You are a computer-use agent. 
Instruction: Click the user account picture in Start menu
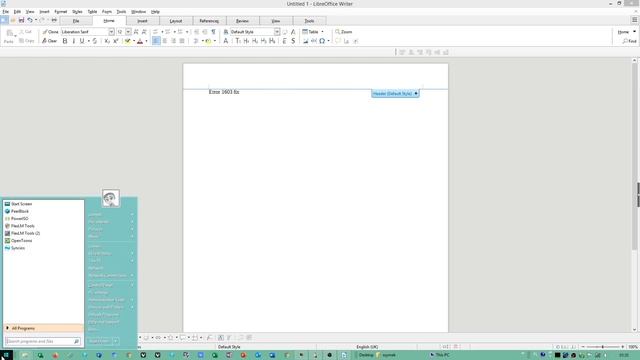[111, 198]
